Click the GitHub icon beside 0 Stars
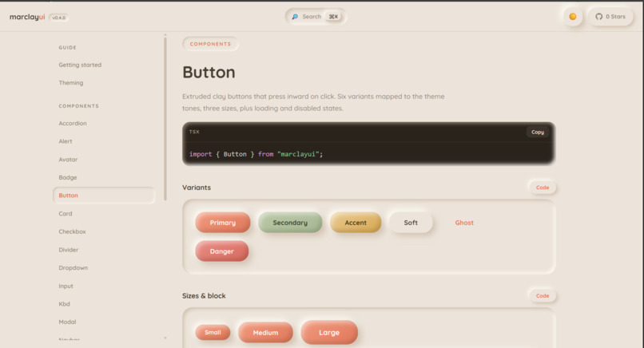This screenshot has height=348, width=644. tap(598, 17)
